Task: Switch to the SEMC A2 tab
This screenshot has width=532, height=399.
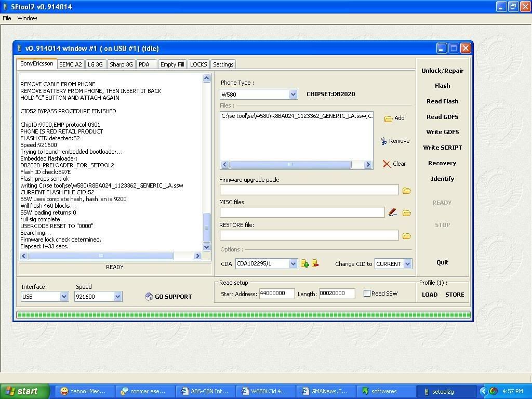Action: (x=71, y=64)
